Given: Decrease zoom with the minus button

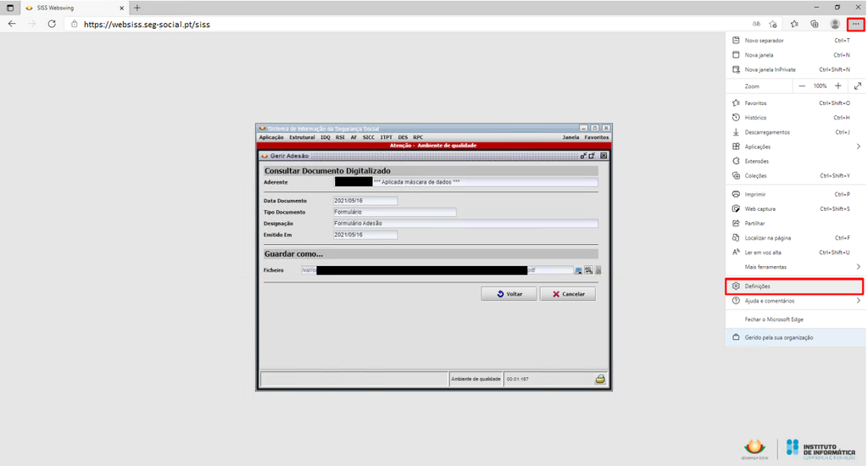Looking at the screenshot, I should 802,86.
